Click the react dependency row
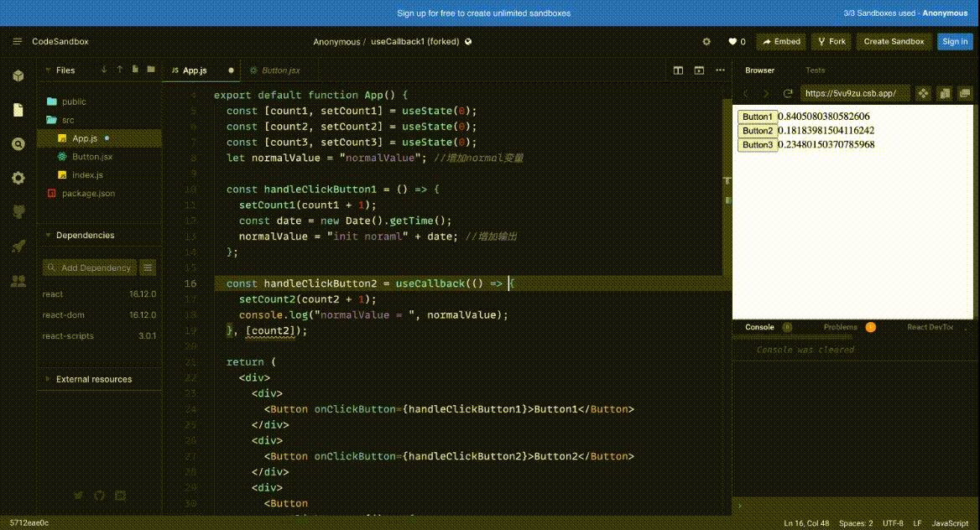 pyautogui.click(x=99, y=294)
